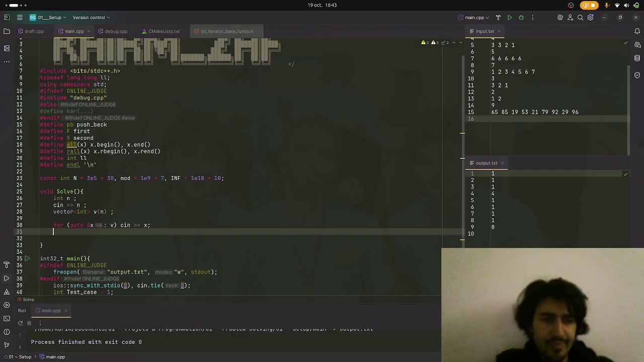Open the warnings inspection widget in editor
Screen dimensions: 644x362
coord(435,43)
